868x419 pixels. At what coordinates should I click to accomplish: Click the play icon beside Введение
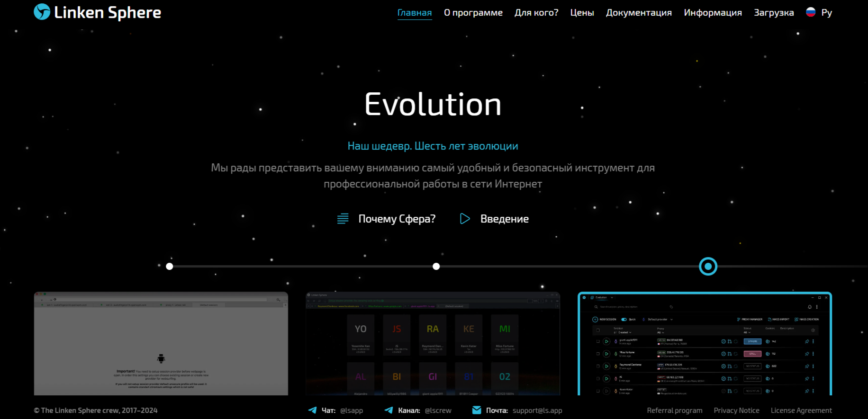click(465, 219)
